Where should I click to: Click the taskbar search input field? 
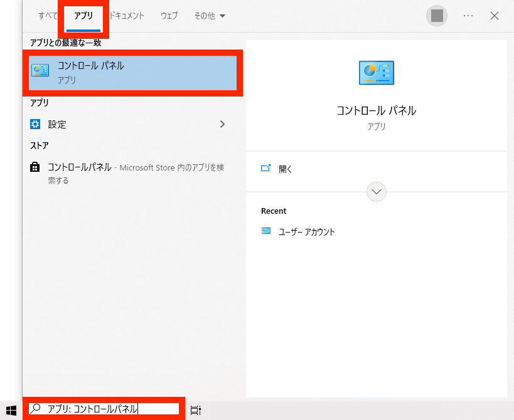[x=104, y=409]
